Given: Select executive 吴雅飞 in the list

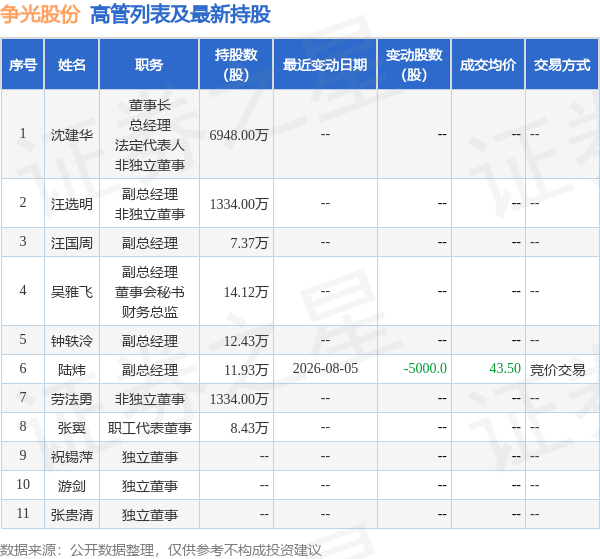Looking at the screenshot, I should point(72,292).
